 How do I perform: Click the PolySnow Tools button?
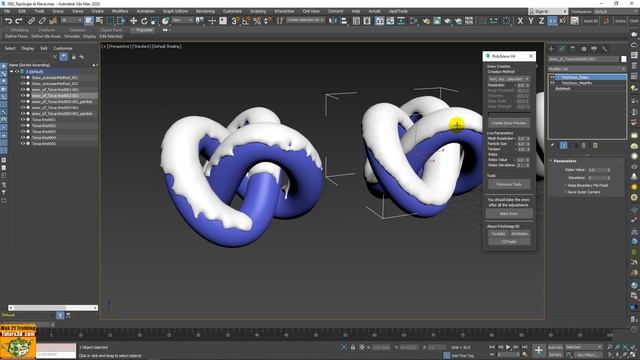pyautogui.click(x=509, y=184)
